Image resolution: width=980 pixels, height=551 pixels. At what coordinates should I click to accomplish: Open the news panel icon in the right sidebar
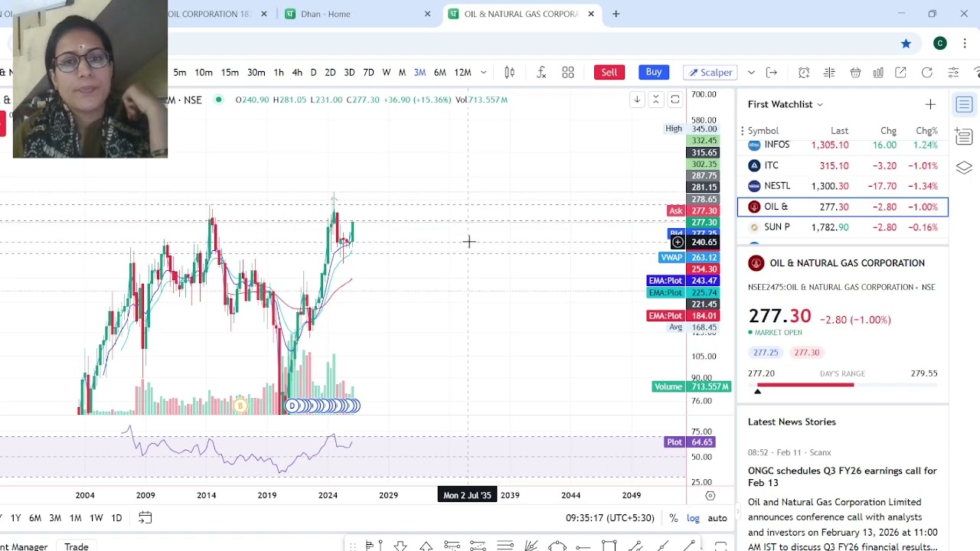point(964,137)
